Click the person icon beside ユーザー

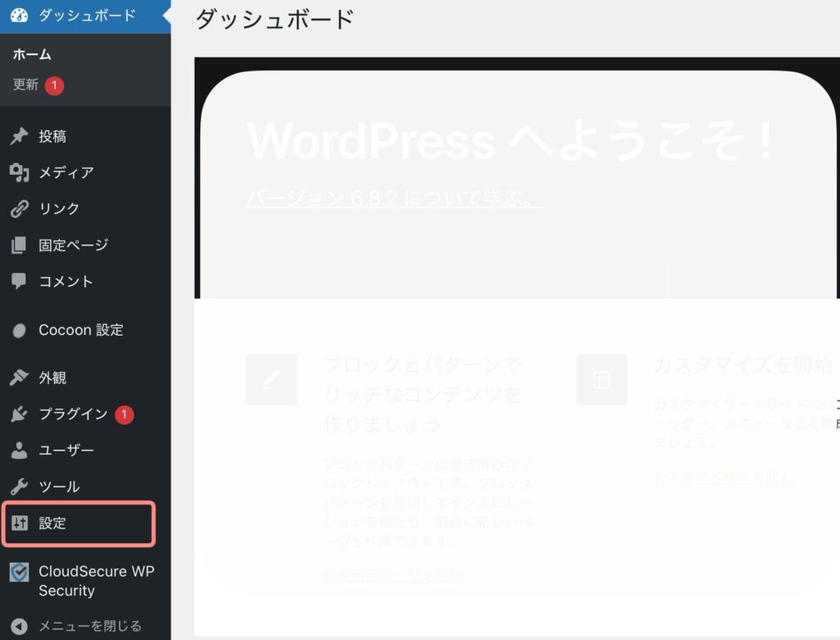click(20, 450)
